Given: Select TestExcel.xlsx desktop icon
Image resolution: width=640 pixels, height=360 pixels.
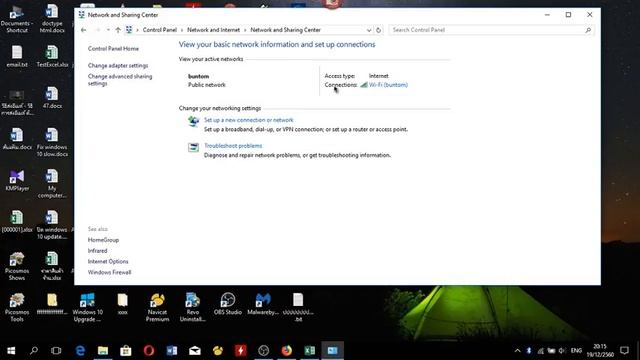Looking at the screenshot, I should (x=52, y=56).
